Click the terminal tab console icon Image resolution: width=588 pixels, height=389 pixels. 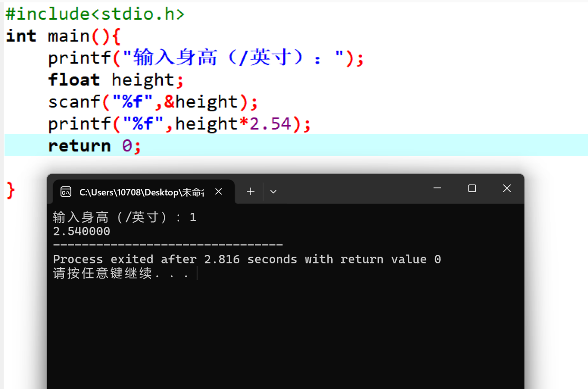tap(66, 192)
